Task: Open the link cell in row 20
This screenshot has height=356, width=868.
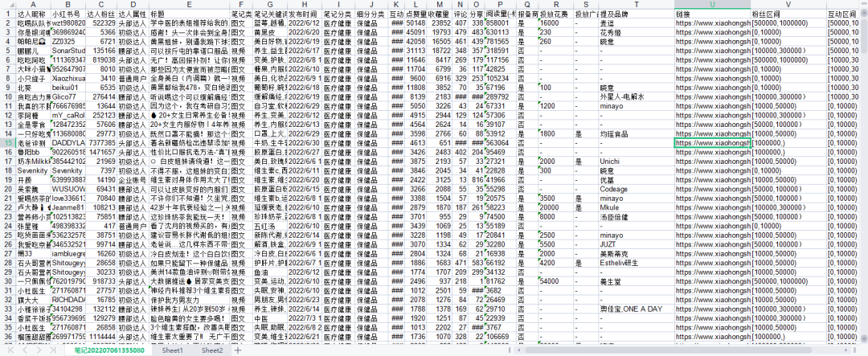Action: point(712,189)
